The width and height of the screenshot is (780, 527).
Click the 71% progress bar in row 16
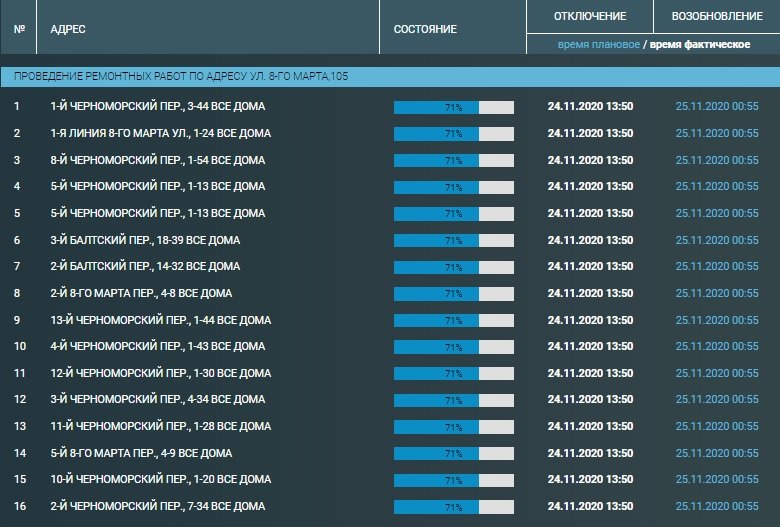click(x=454, y=507)
